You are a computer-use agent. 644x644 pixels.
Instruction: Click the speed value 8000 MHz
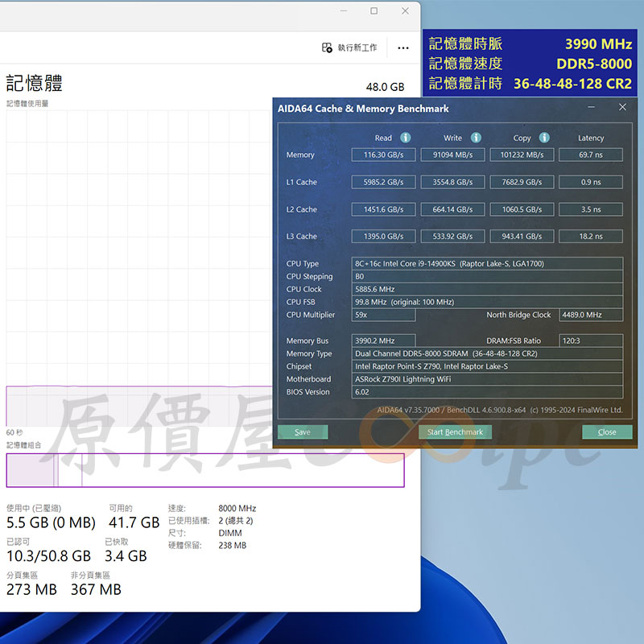237,509
